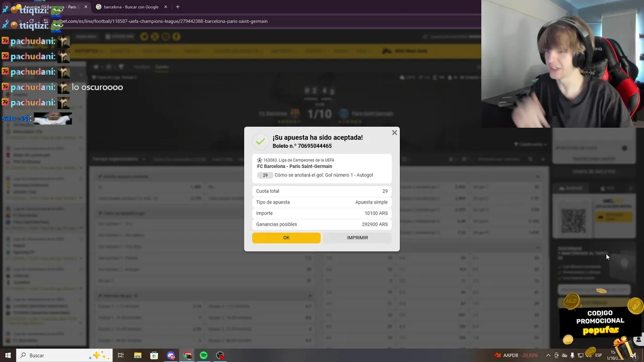
Task: Click '163083. Liga de Campeones de la UEFA'
Action: (x=299, y=160)
